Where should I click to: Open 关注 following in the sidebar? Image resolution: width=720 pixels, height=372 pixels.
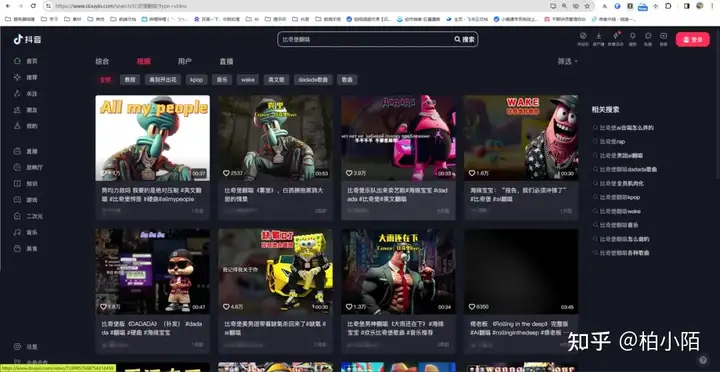click(x=26, y=94)
